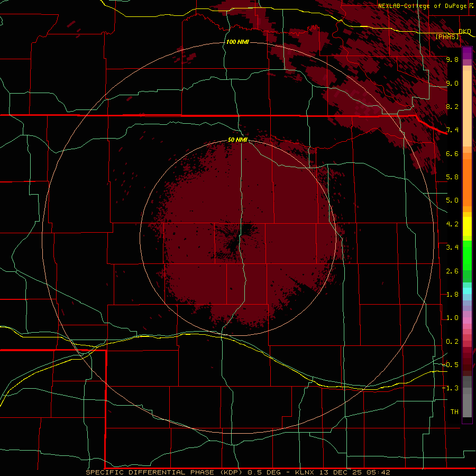Screen dimensions: 476x476
Task: Click the 5.0 scale value
Action: point(452,200)
